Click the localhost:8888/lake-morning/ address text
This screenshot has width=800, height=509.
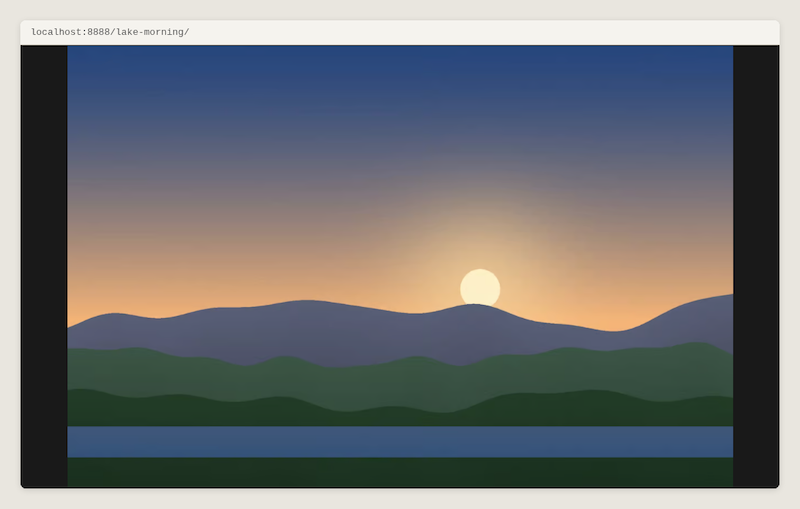pos(110,32)
